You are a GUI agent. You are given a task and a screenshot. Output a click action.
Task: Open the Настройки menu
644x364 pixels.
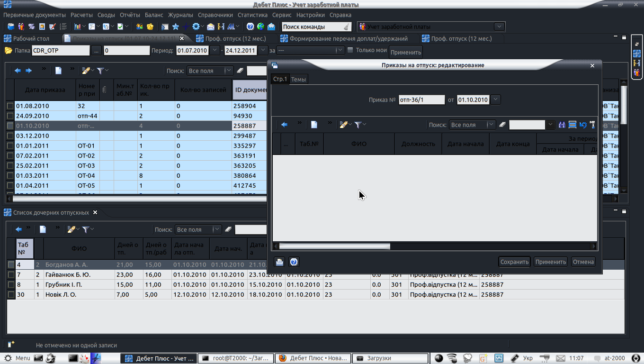(x=311, y=15)
